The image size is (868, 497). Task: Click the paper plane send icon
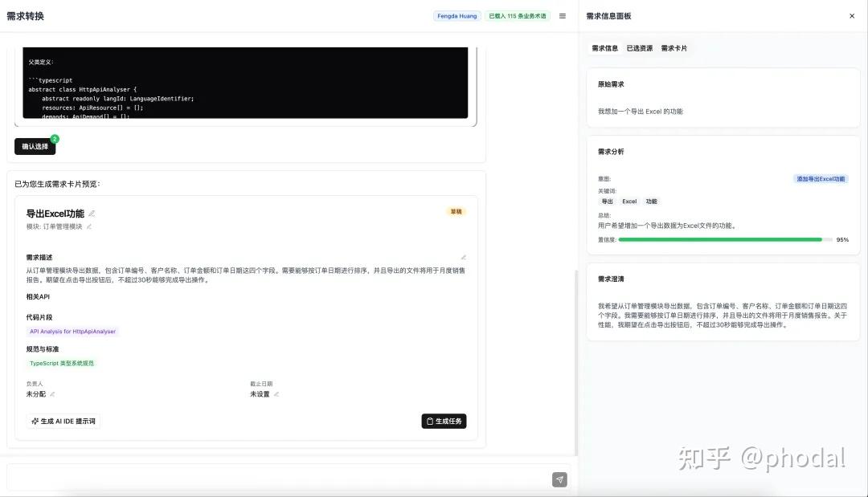point(559,479)
